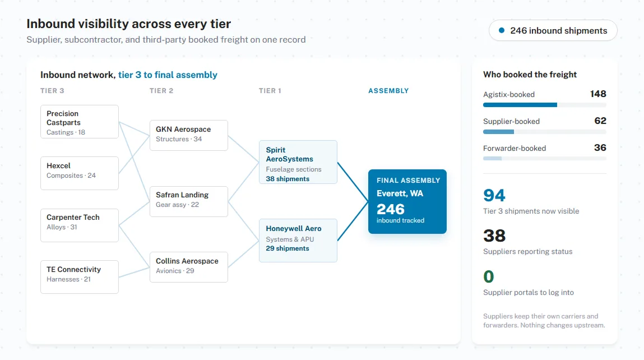The image size is (644, 360).
Task: Click the Agistix-booked progress bar
Action: point(545,105)
